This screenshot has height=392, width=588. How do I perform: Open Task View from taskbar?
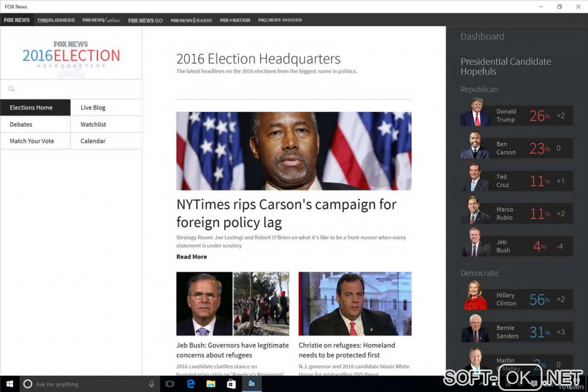coord(170,384)
